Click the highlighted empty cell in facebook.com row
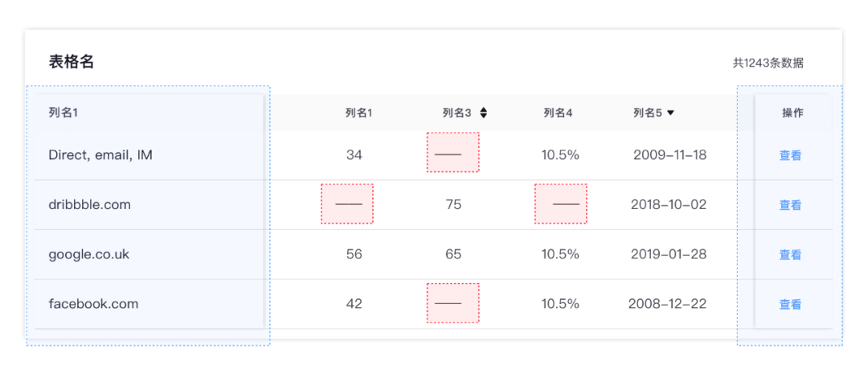868x378 pixels. 453,303
